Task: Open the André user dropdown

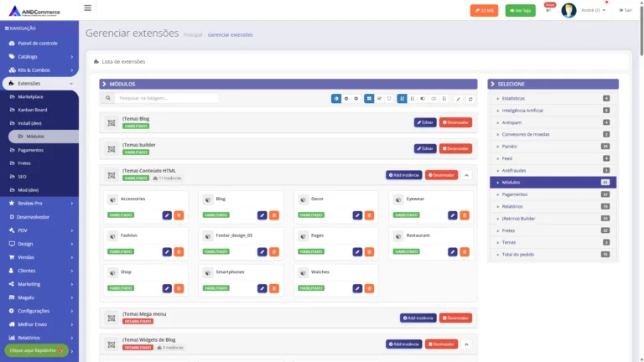Action: pos(593,10)
